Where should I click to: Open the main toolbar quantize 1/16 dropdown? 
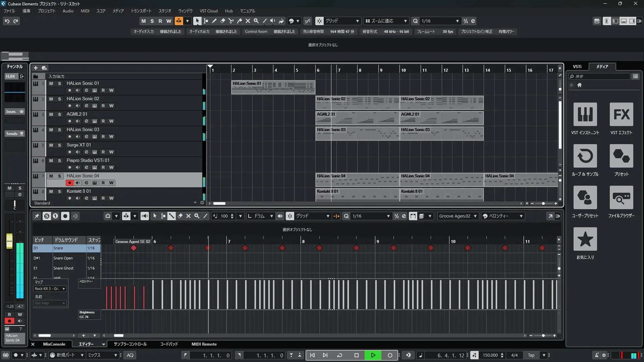457,21
